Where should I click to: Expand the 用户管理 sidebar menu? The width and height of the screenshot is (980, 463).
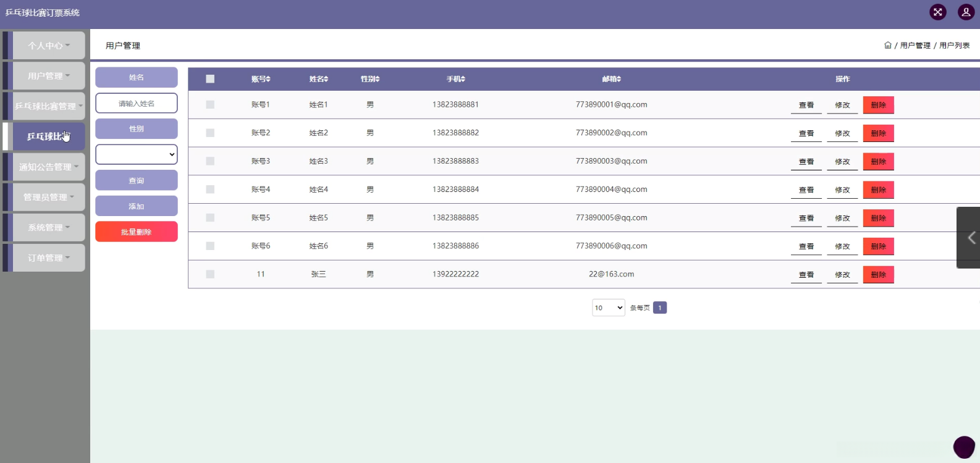[x=49, y=76]
